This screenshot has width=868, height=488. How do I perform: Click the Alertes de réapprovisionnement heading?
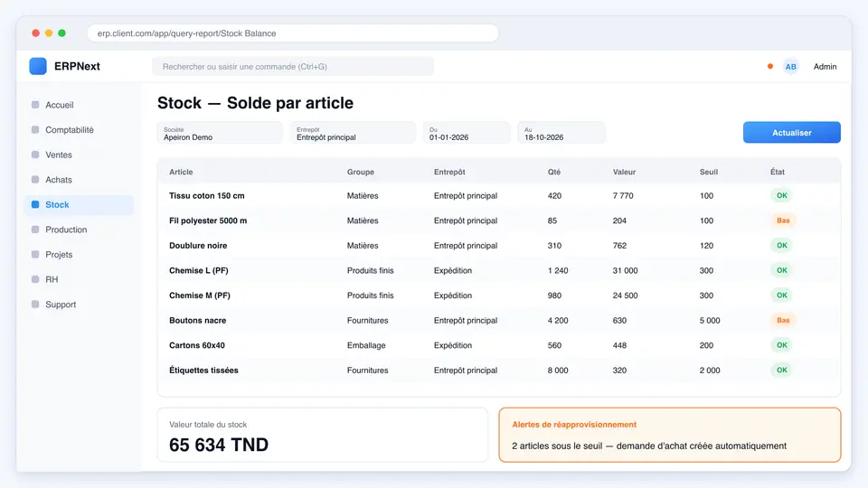pos(574,425)
